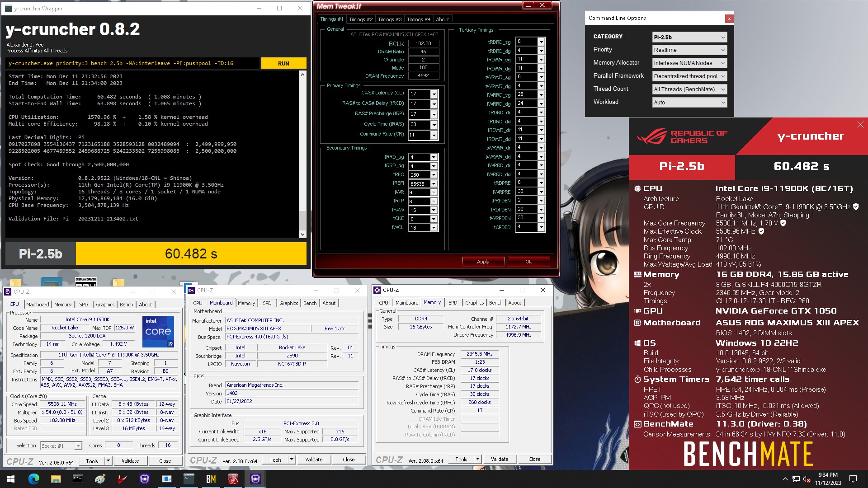868x488 pixels.
Task: Close the BenchMate y-cruncher result panel
Action: pos(860,124)
